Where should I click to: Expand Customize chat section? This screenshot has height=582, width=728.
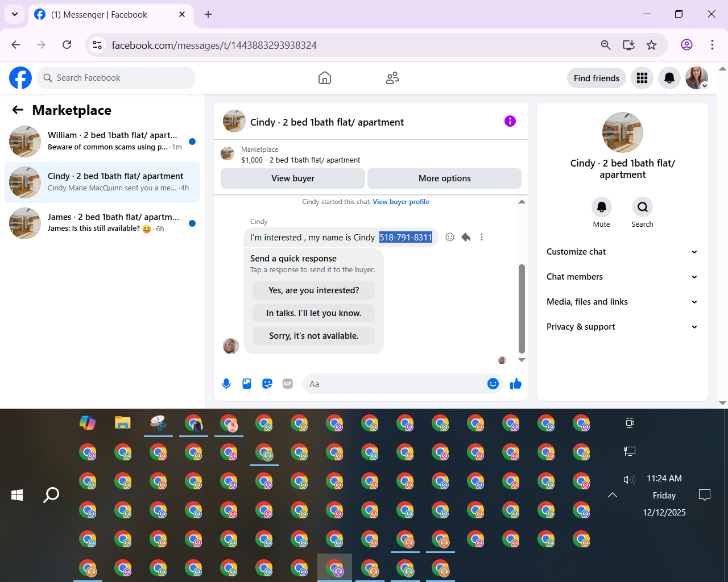coord(622,252)
